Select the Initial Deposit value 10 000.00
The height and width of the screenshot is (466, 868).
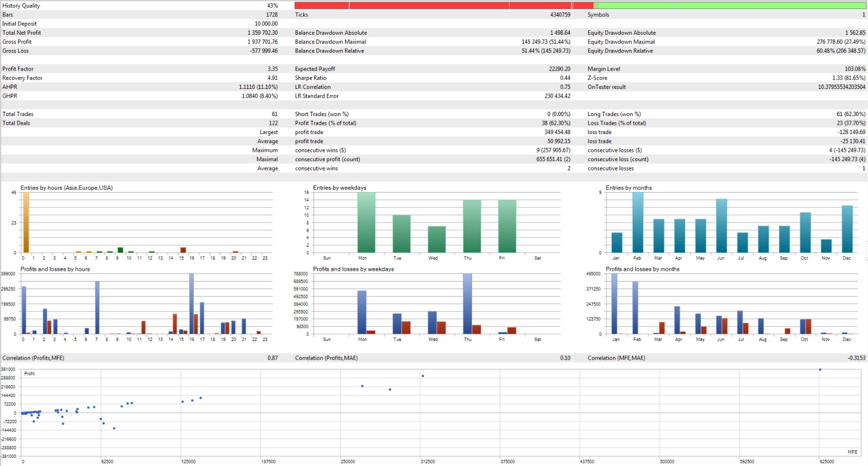click(266, 24)
